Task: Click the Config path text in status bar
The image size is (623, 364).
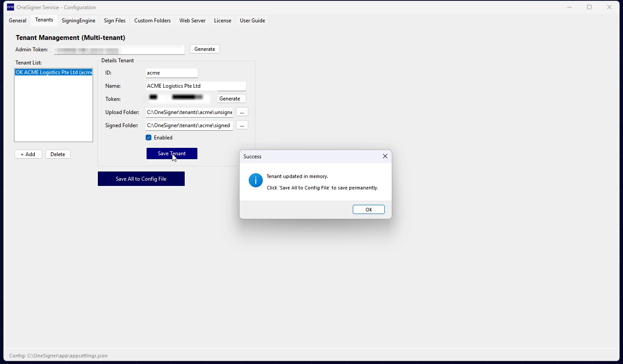Action: [58, 356]
